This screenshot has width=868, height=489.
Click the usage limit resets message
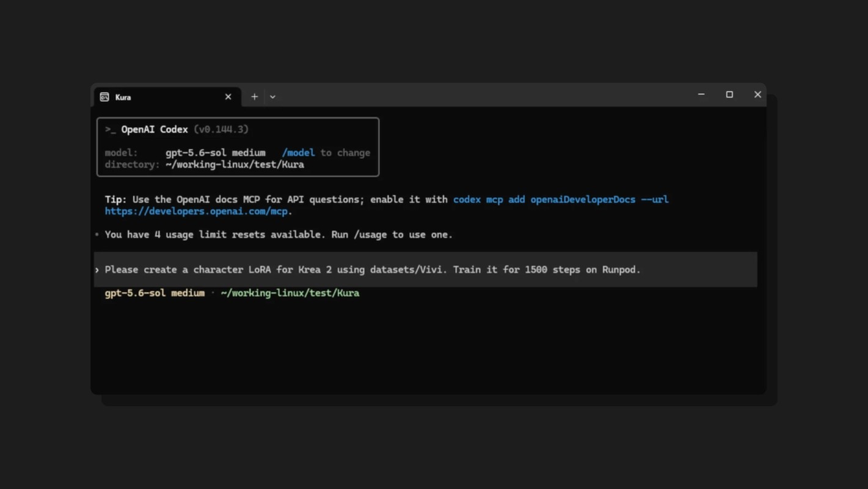(x=279, y=235)
